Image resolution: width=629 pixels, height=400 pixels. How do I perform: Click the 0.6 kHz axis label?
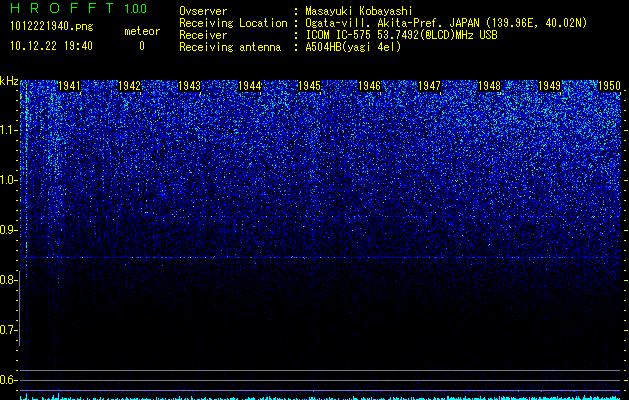9,380
